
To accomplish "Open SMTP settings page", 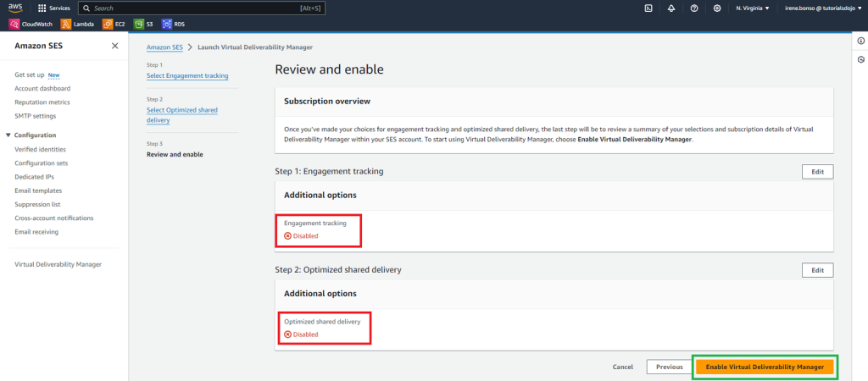I will pyautogui.click(x=36, y=116).
